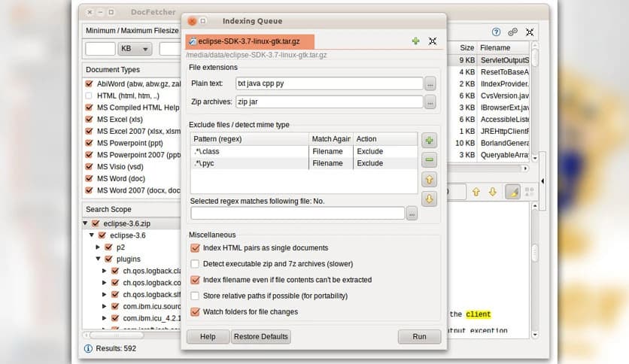Select ServletOutputS result row
This screenshot has height=364, width=629.
pyautogui.click(x=488, y=60)
